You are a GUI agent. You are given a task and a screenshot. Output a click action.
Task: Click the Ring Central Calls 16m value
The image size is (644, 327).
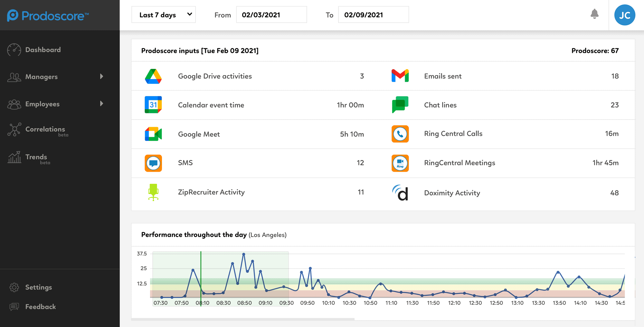coord(612,134)
